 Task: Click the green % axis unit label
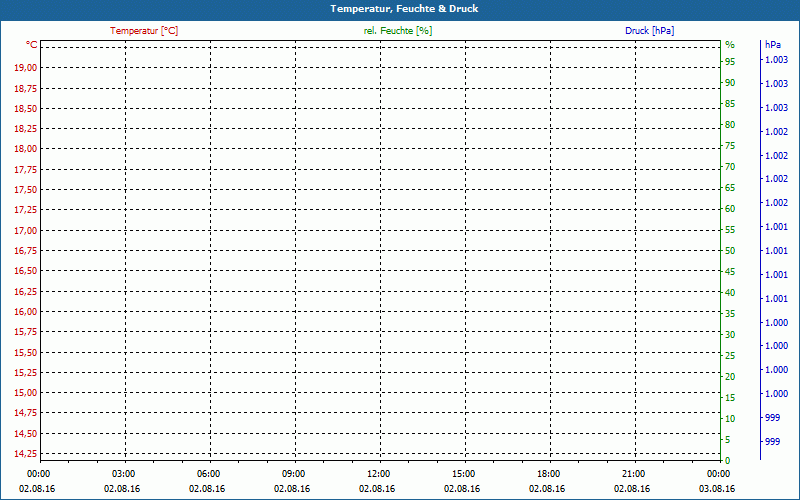coord(730,45)
